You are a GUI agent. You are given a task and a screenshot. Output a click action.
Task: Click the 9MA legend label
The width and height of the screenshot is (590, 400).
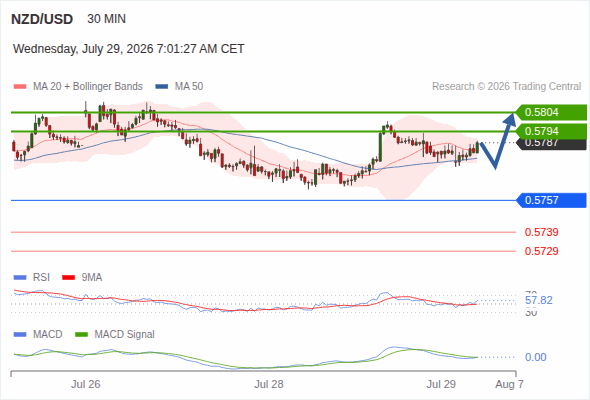point(92,278)
